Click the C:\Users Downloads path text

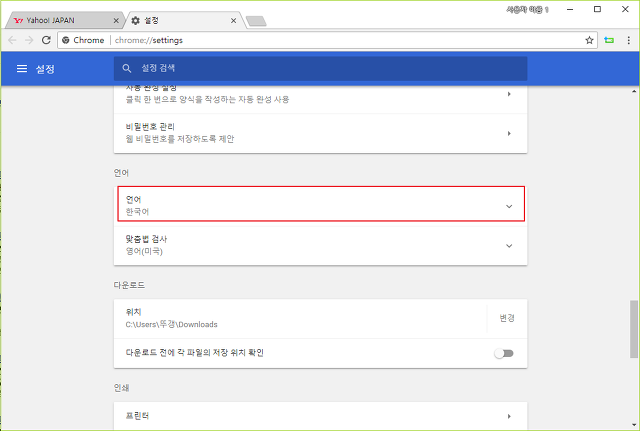[x=171, y=324]
